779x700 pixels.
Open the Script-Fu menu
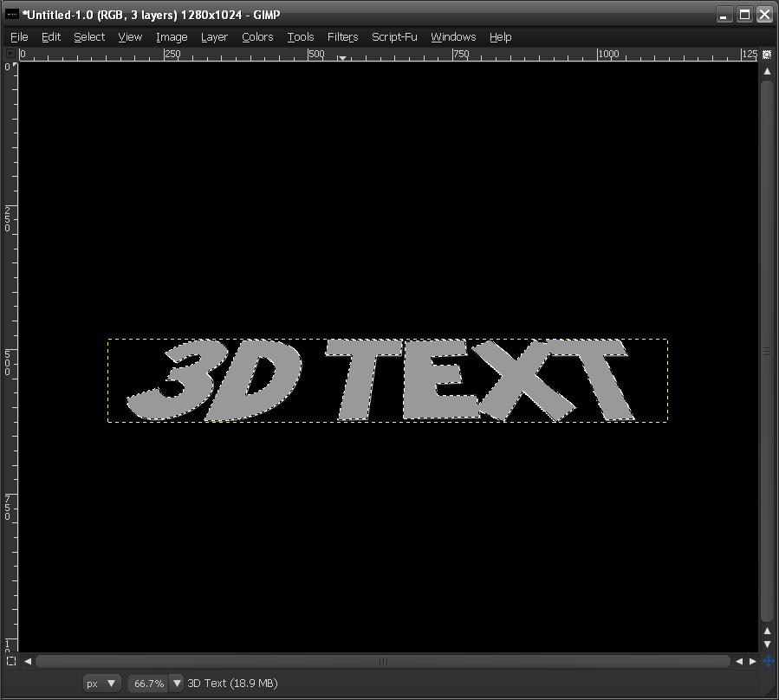coord(394,36)
